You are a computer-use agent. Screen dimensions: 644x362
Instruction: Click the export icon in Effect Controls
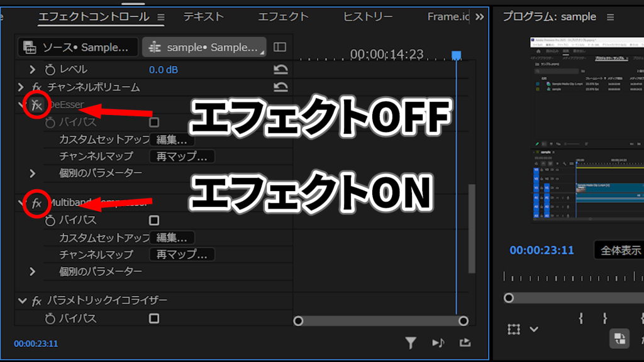click(x=465, y=343)
